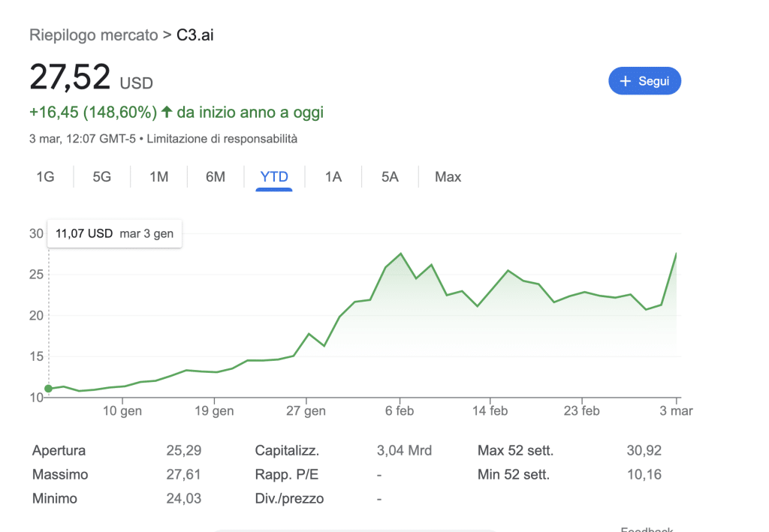The image size is (769, 532).
Task: Click the 19 gen axis label
Action: point(214,411)
